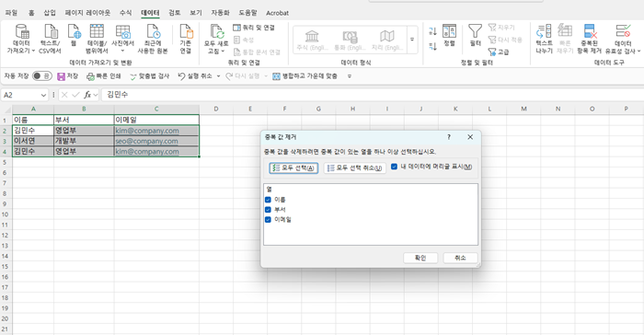Click the dialog help question mark
Image resolution: width=644 pixels, height=335 pixels.
coord(449,137)
